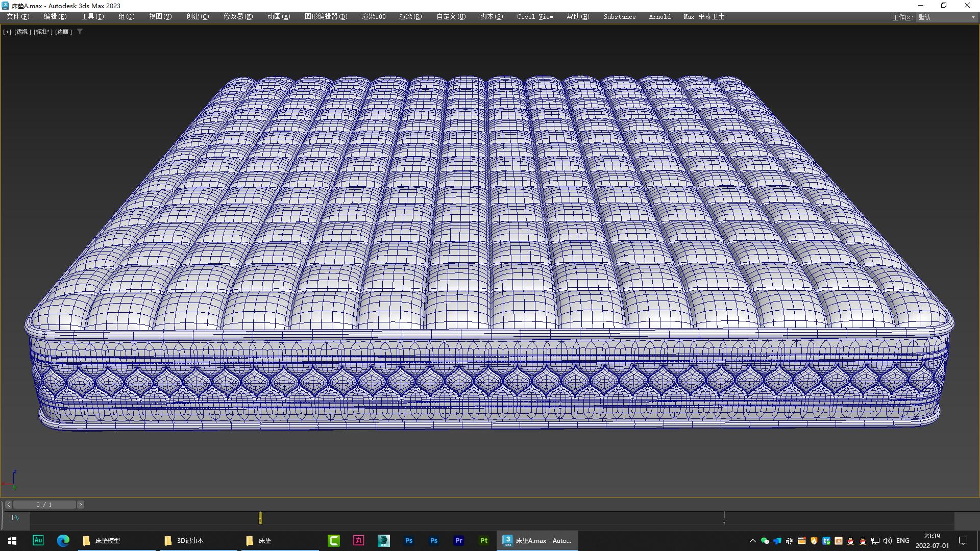This screenshot has width=980, height=551.
Task: Click the next frame arrow in the timeline
Action: 80,504
